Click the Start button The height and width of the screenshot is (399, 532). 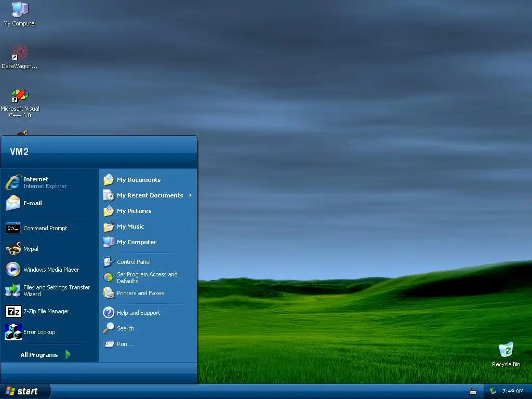coord(25,391)
